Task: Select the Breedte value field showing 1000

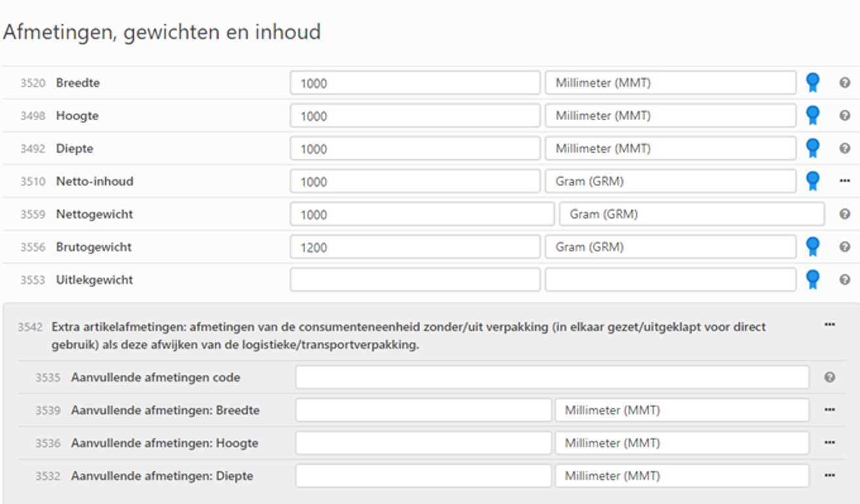Action: coord(416,83)
